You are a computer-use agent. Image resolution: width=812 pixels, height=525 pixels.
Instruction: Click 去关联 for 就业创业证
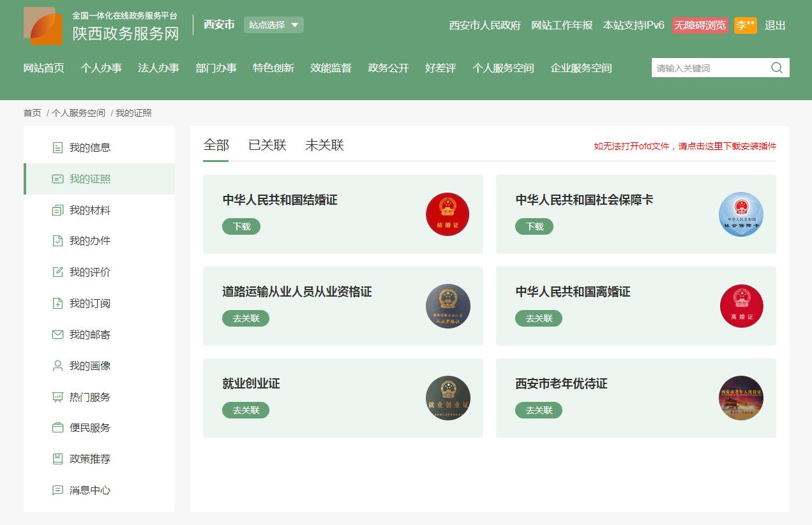click(x=246, y=410)
